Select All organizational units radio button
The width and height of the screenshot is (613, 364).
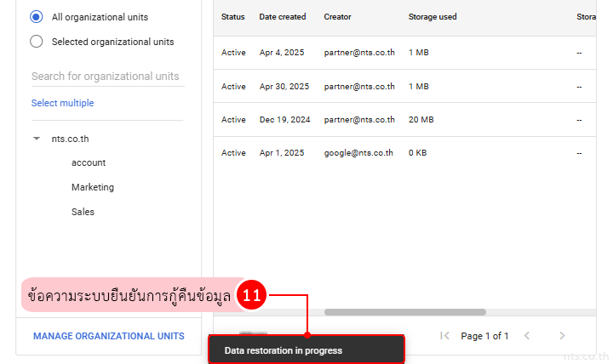point(36,17)
